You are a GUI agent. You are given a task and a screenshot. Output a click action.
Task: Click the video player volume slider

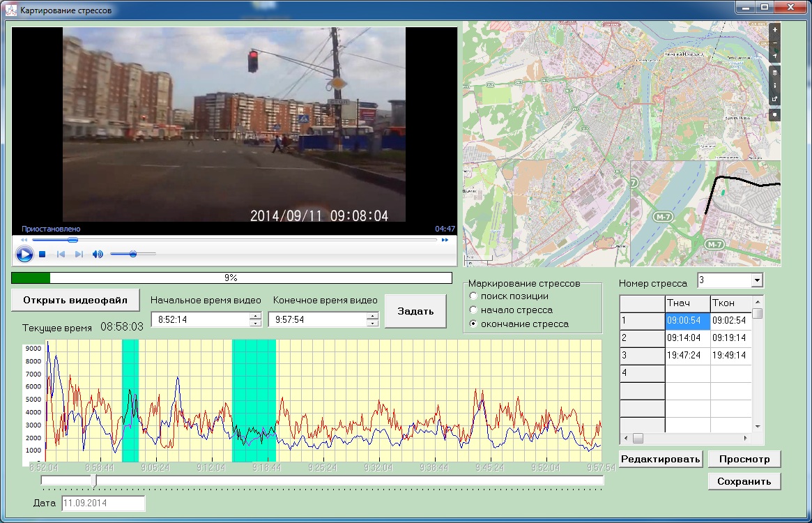pos(132,255)
